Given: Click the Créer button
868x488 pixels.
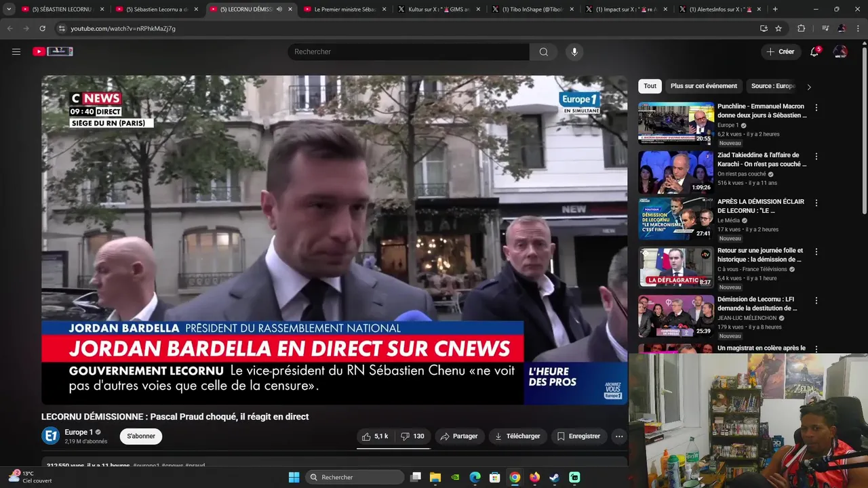Looking at the screenshot, I should tap(780, 52).
